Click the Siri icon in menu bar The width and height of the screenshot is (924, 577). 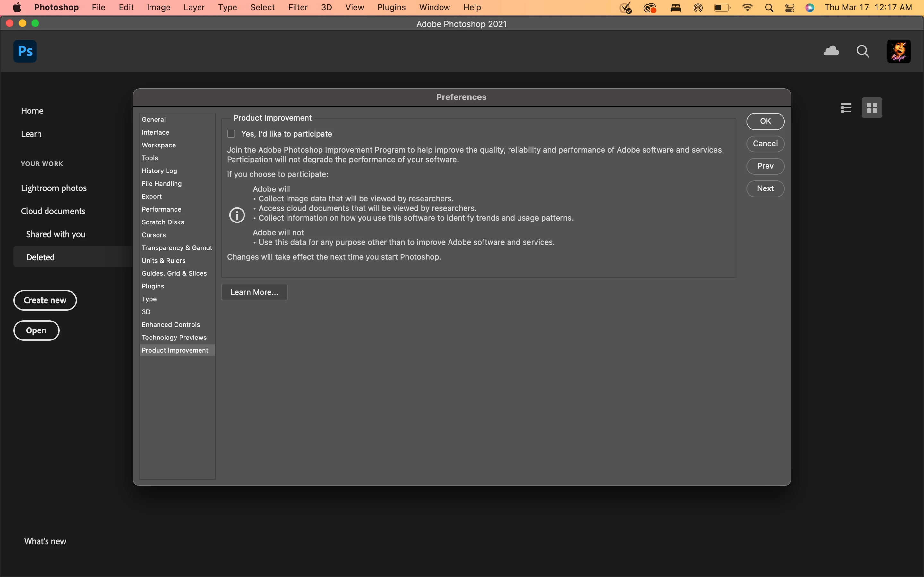tap(809, 8)
